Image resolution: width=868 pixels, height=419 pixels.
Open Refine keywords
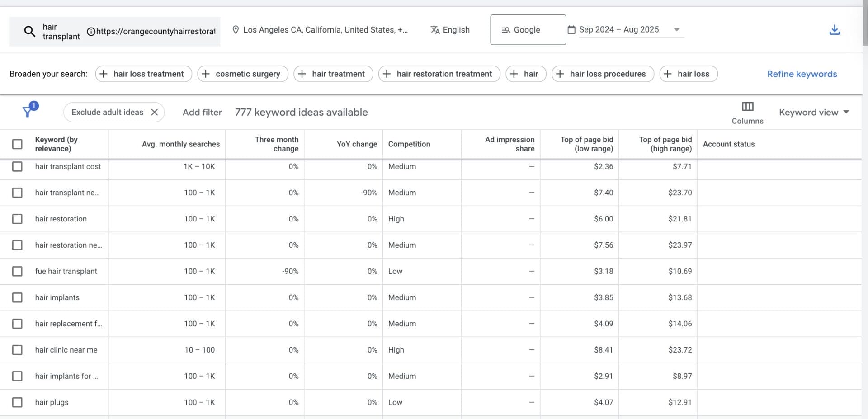[802, 74]
